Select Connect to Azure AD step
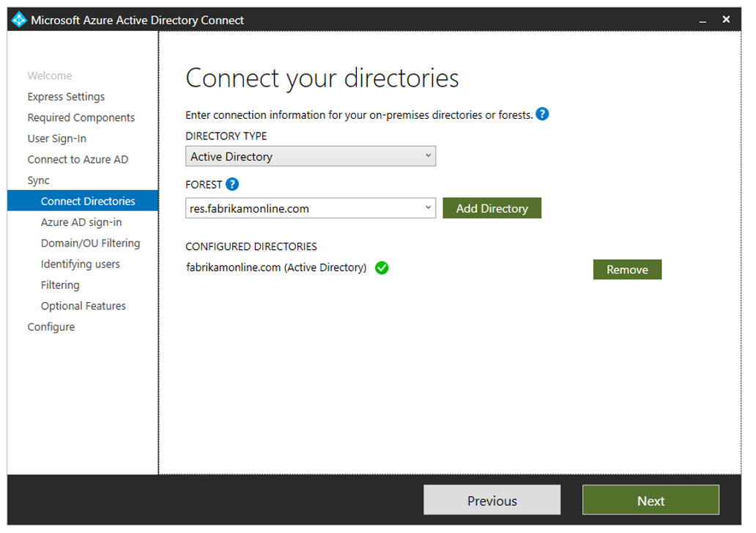This screenshot has height=533, width=756. click(78, 159)
